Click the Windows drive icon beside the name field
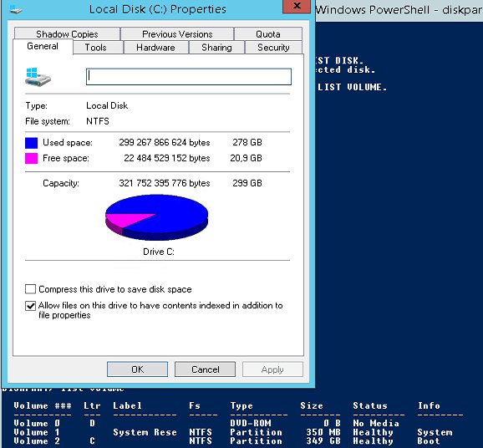Screen dimensions: 483x448 38,77
